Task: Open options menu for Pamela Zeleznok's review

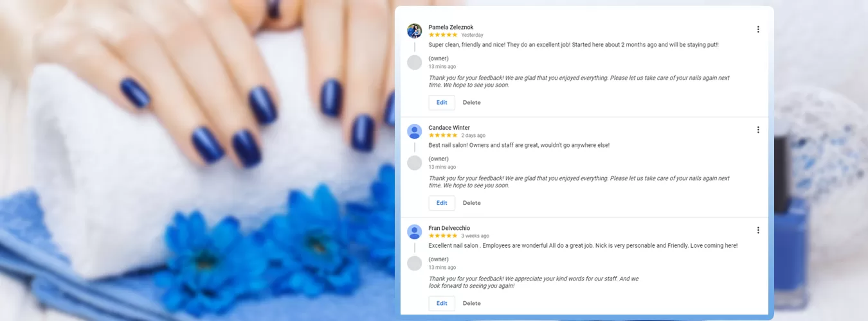Action: [x=758, y=30]
